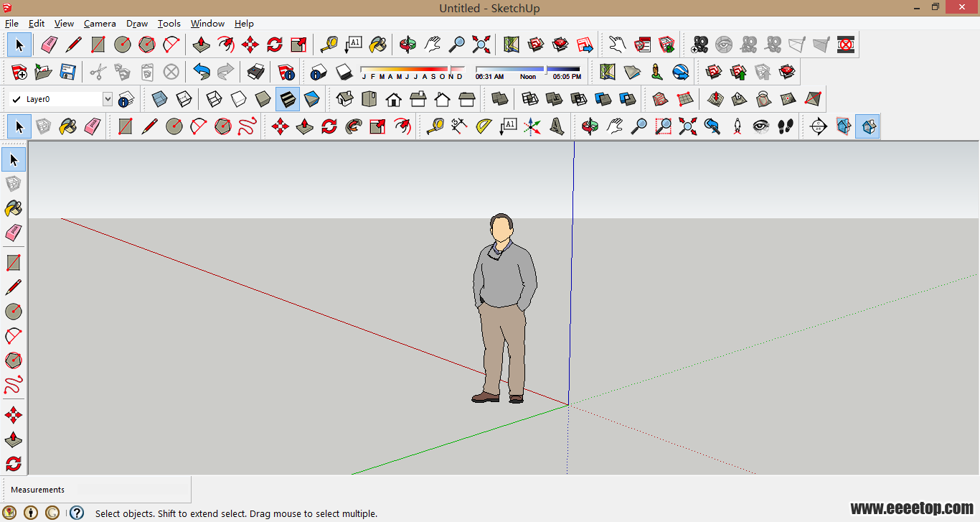Go back to the Previous camera view
This screenshot has height=522, width=980.
tap(712, 127)
